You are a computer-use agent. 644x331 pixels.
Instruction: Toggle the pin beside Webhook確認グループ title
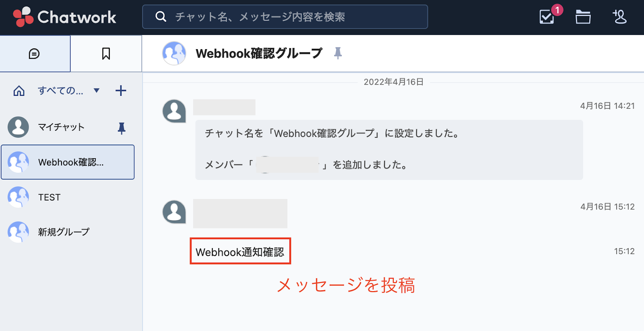click(338, 53)
